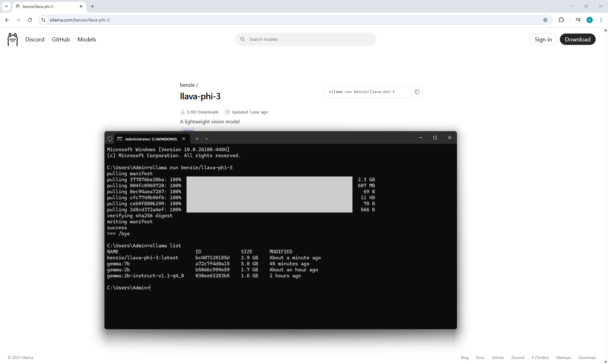Open new Chrome tab
The width and height of the screenshot is (608, 364).
[x=92, y=6]
